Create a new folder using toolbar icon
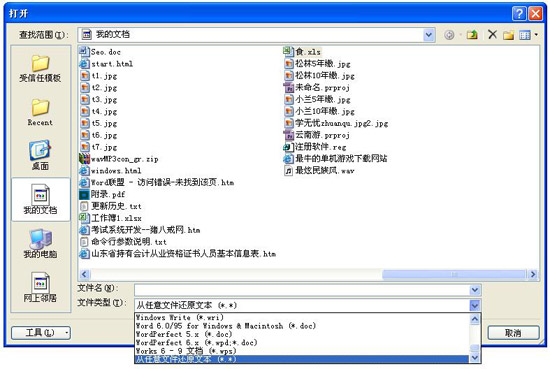 click(x=508, y=35)
